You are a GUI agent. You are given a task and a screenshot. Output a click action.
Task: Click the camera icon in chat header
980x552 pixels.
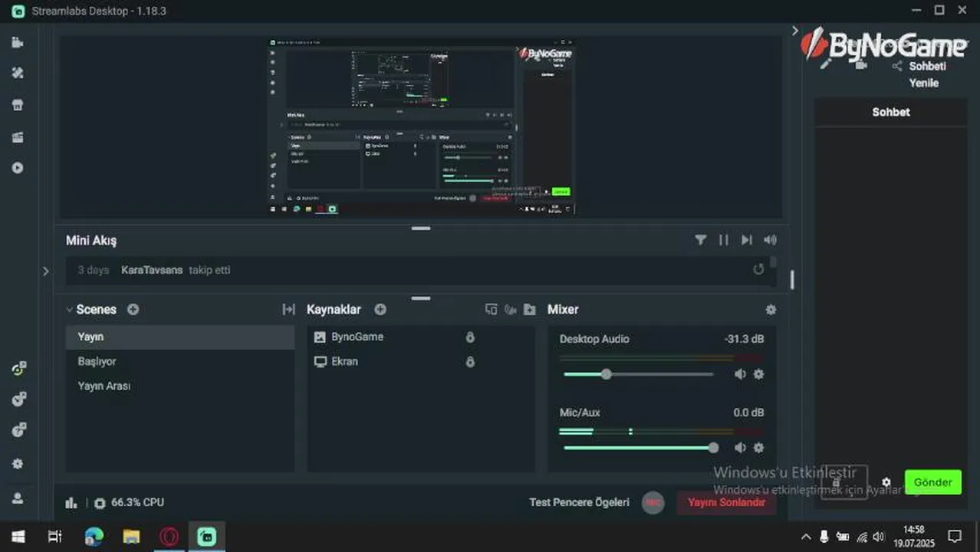point(861,65)
